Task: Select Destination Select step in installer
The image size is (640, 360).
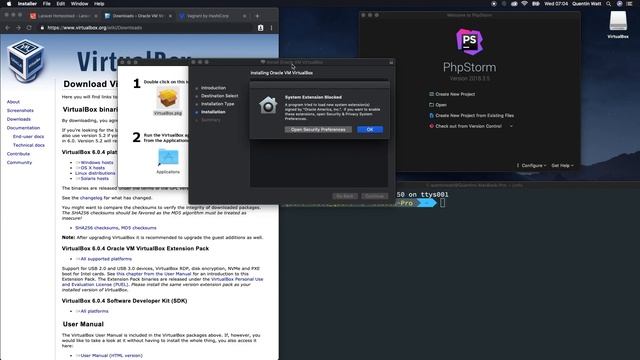Action: (x=219, y=96)
